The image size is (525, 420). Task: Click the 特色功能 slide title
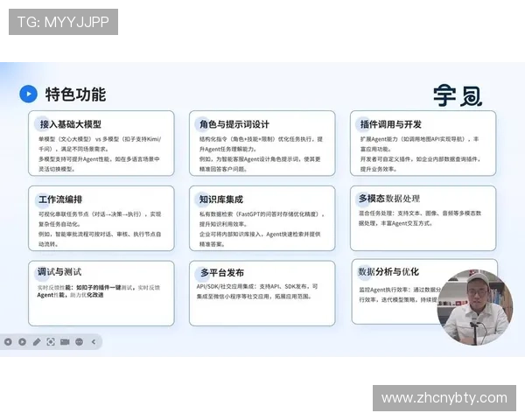pyautogui.click(x=75, y=94)
